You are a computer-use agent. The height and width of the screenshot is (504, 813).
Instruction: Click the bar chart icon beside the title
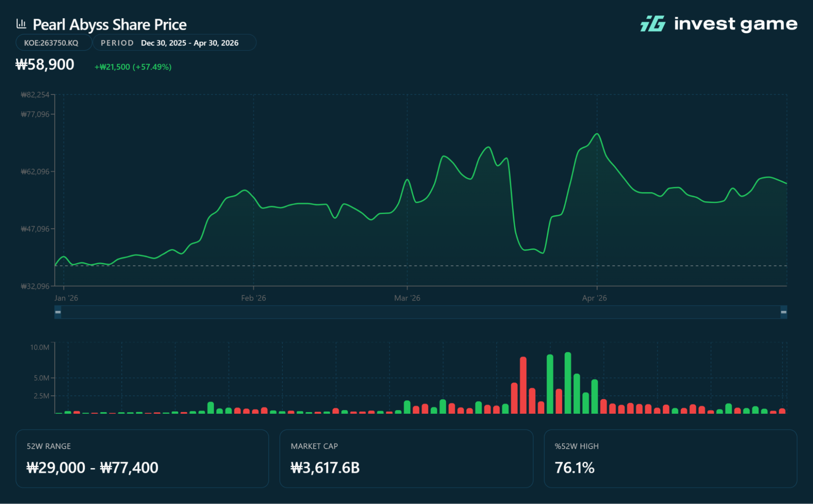(x=21, y=24)
